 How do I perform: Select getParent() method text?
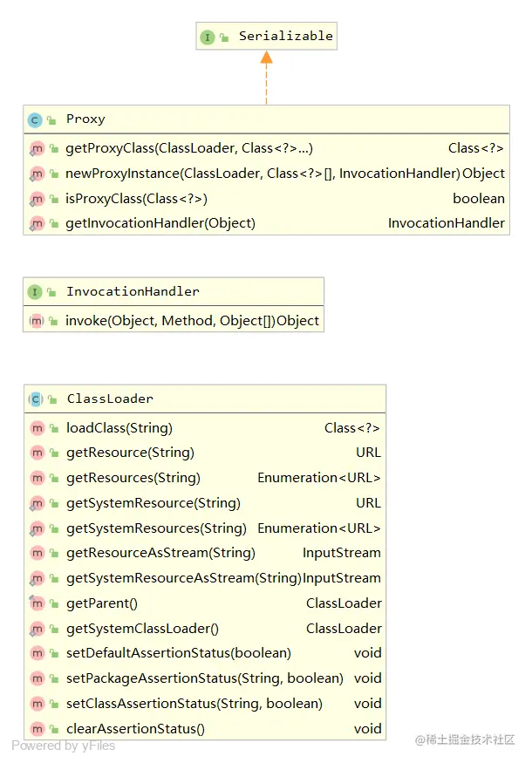point(102,604)
